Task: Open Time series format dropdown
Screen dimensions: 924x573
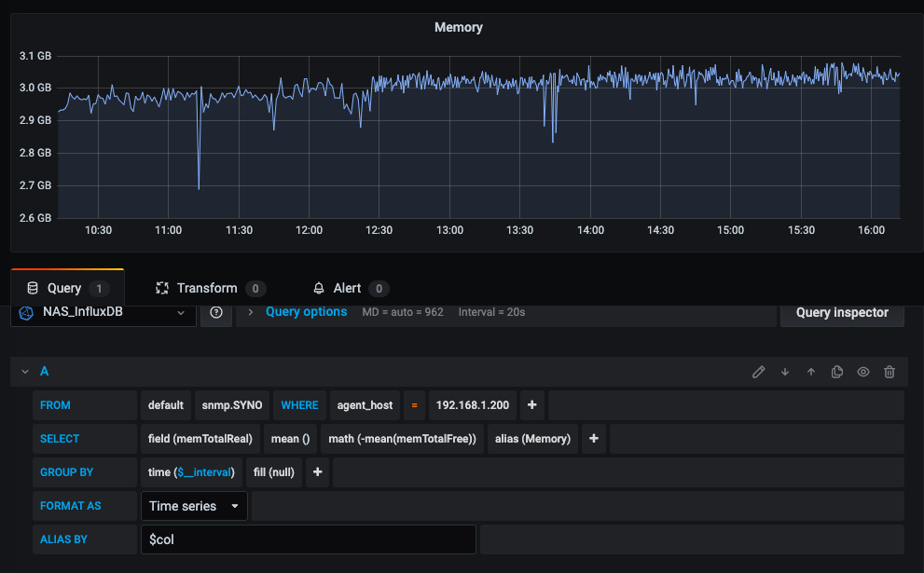Action: pyautogui.click(x=194, y=506)
